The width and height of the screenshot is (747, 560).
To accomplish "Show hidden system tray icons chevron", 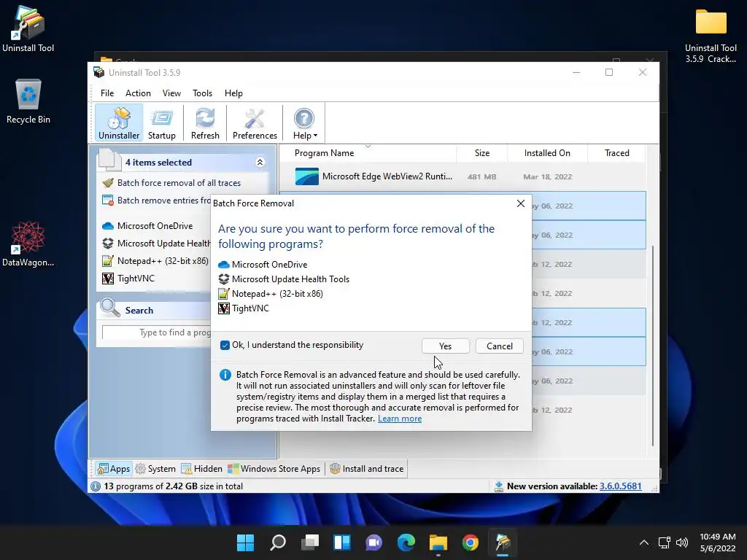I will point(643,542).
